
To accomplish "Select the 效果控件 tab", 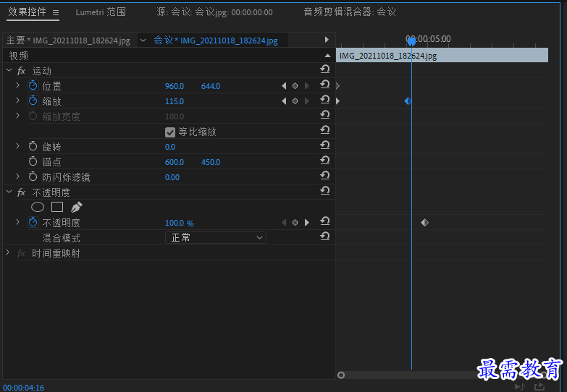I will 27,12.
